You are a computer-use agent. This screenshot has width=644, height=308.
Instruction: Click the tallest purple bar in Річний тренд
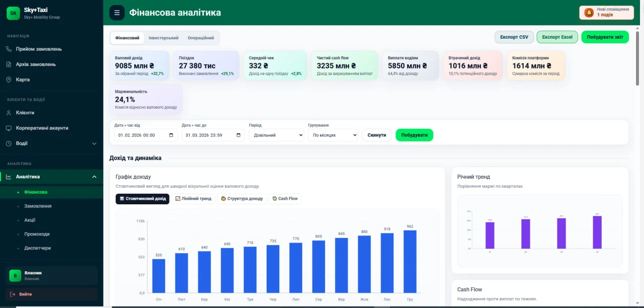point(597,232)
